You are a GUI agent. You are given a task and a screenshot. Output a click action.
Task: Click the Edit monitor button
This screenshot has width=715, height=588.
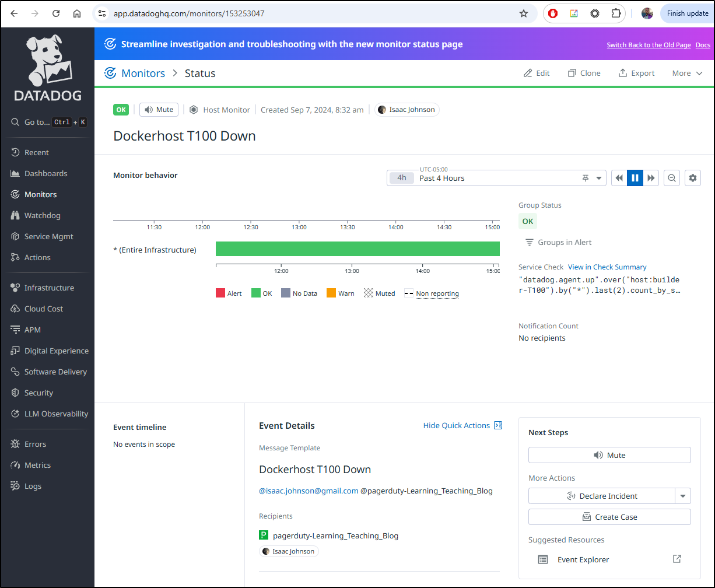(x=537, y=73)
